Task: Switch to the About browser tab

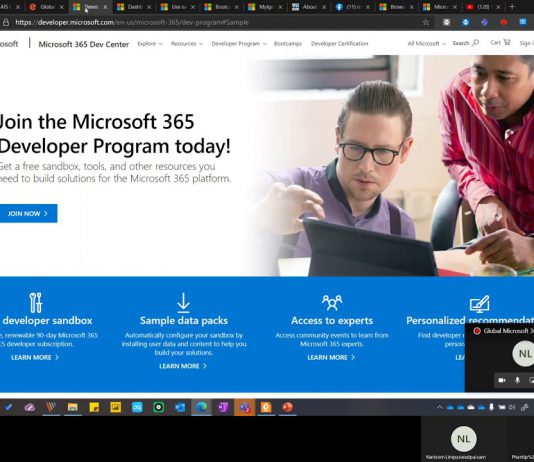Action: (309, 7)
